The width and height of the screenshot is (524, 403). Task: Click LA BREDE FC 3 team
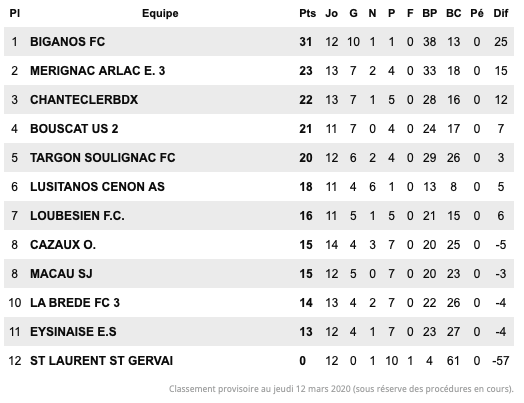tap(75, 303)
